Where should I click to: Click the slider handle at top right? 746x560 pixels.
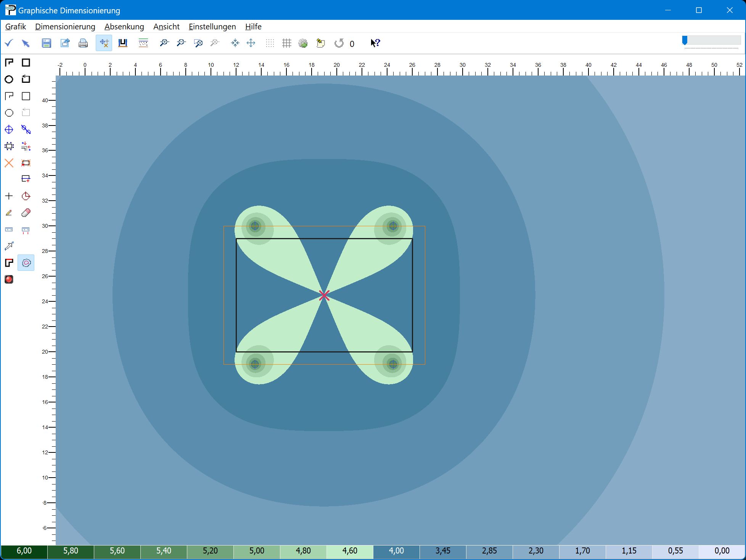[x=685, y=40]
